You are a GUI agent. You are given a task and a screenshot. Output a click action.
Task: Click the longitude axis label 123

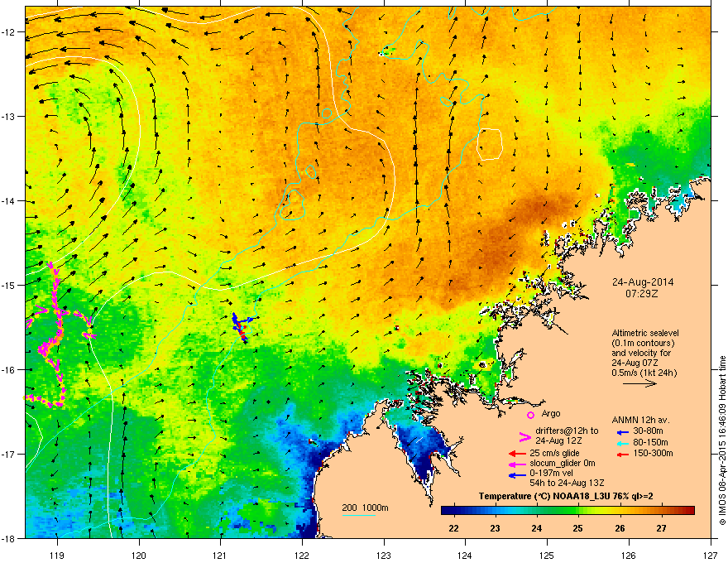click(x=384, y=555)
